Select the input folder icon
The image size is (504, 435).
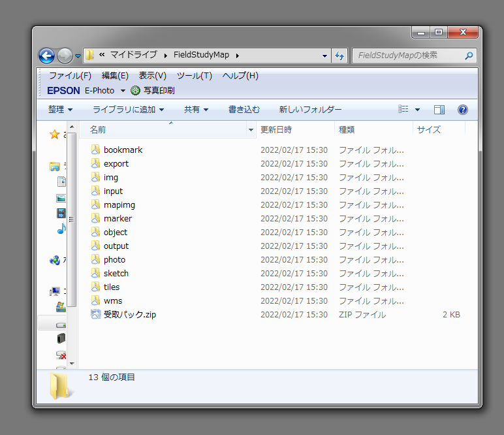95,191
